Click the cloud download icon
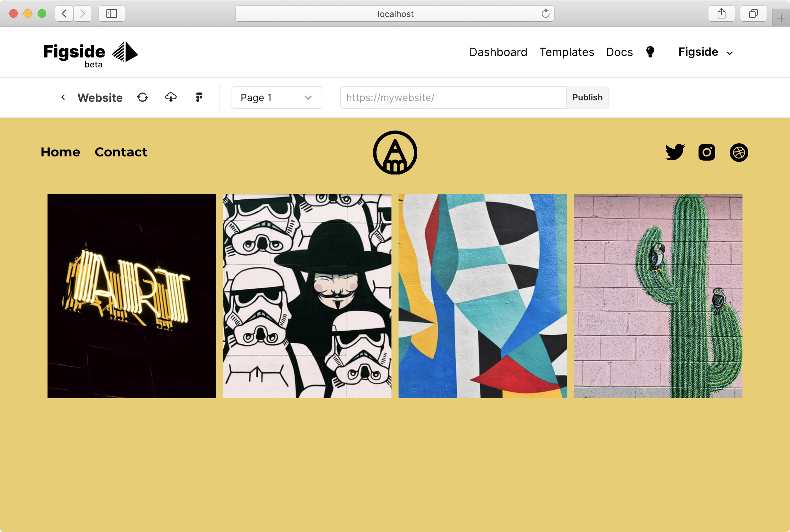This screenshot has width=790, height=532. point(171,97)
